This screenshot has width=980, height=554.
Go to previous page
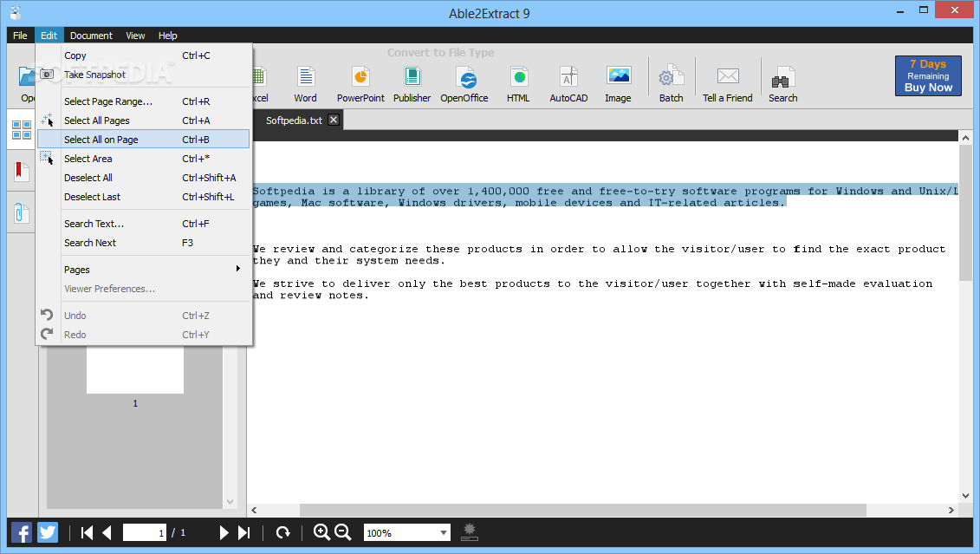[x=107, y=532]
